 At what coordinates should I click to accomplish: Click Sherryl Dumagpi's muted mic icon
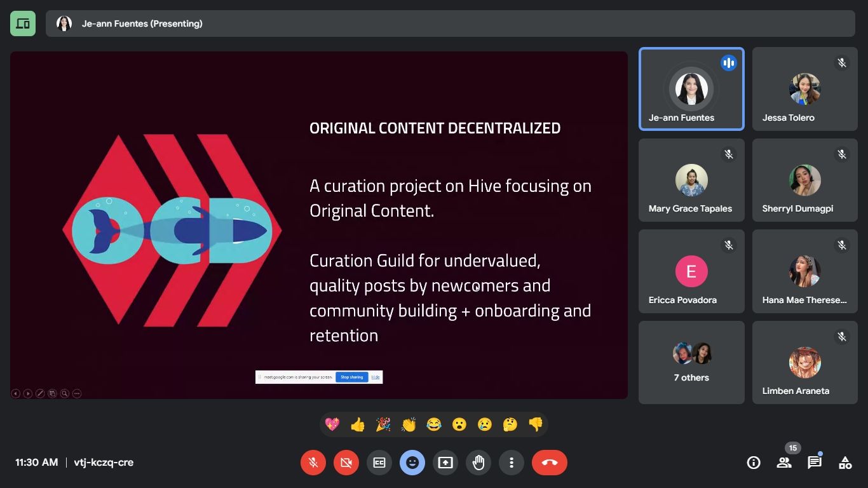click(842, 154)
